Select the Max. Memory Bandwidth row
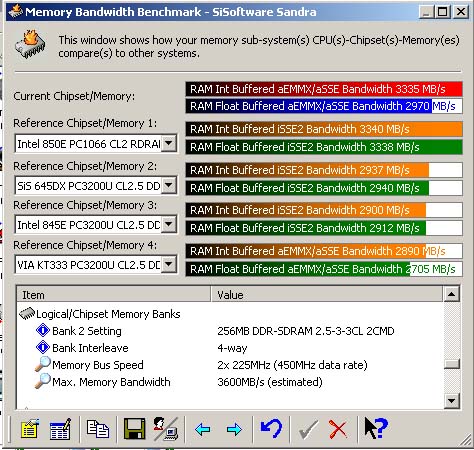Screen dimensions: 474x450 tap(230, 382)
